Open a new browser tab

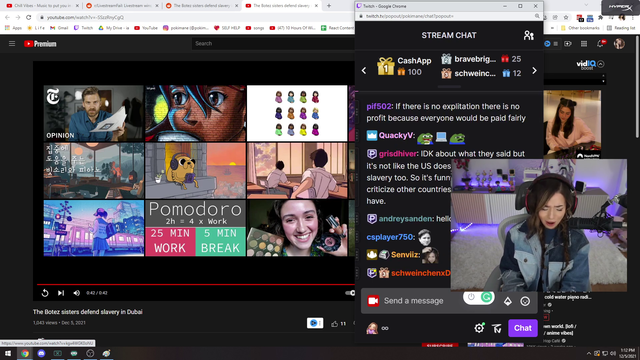pyautogui.click(x=329, y=6)
